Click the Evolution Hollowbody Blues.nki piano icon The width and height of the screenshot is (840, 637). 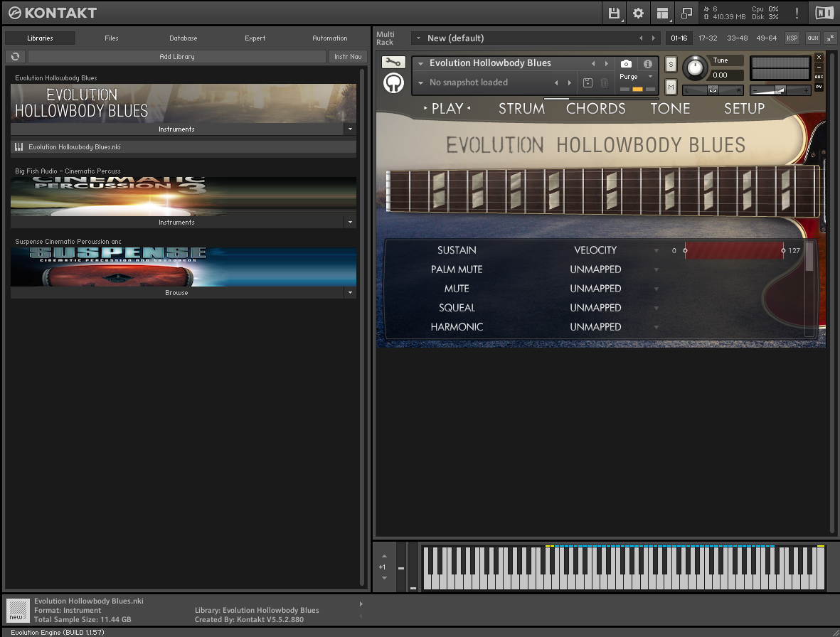tap(18, 146)
